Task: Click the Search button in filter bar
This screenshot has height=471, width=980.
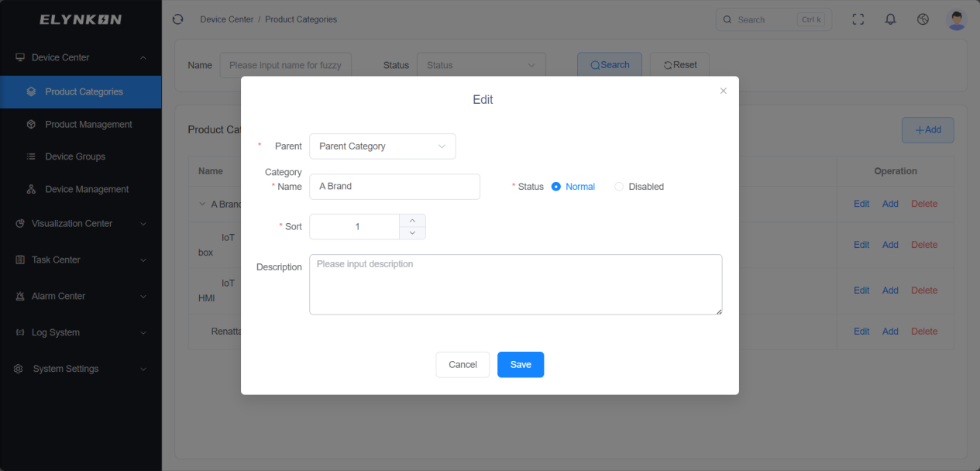Action: click(x=610, y=65)
